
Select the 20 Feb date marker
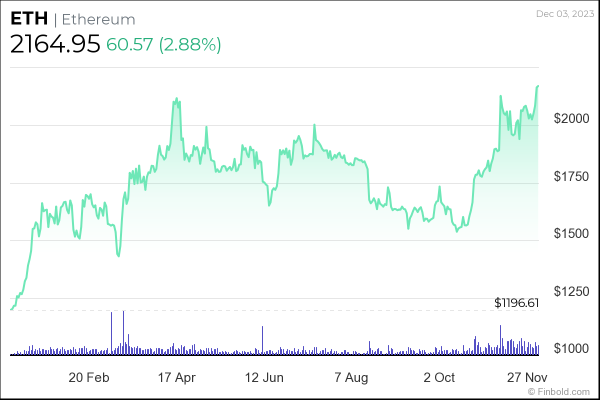pyautogui.click(x=89, y=377)
